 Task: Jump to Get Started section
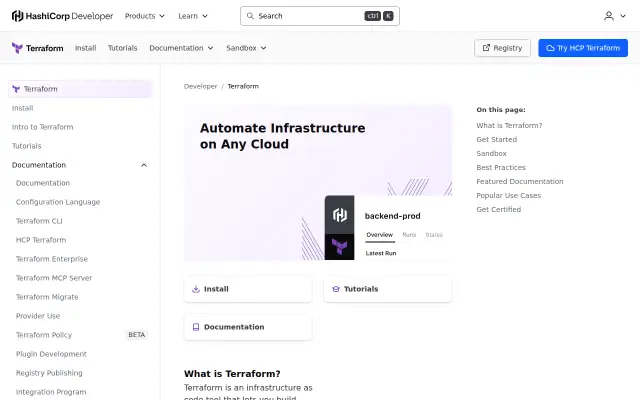pos(496,140)
